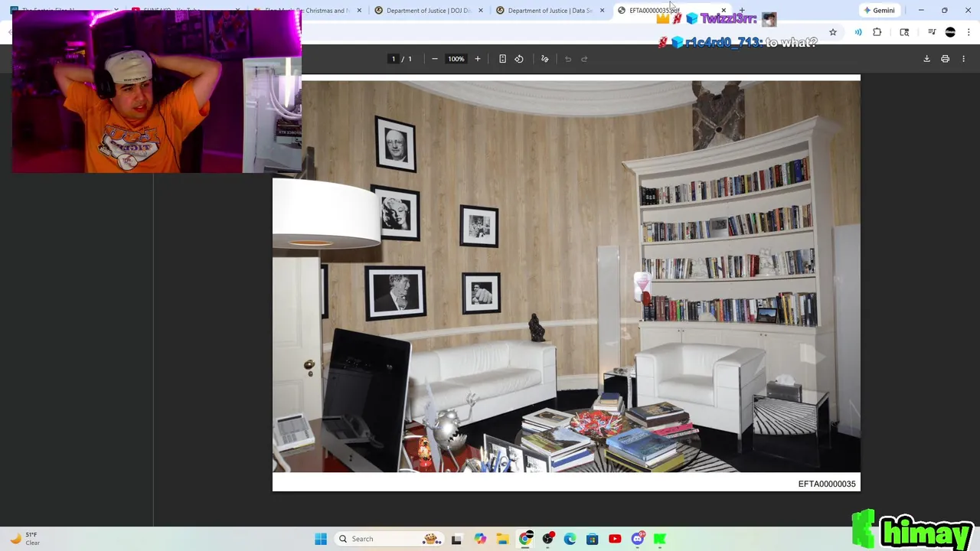
Task: Open Microsoft Edge from the taskbar
Action: tap(570, 539)
